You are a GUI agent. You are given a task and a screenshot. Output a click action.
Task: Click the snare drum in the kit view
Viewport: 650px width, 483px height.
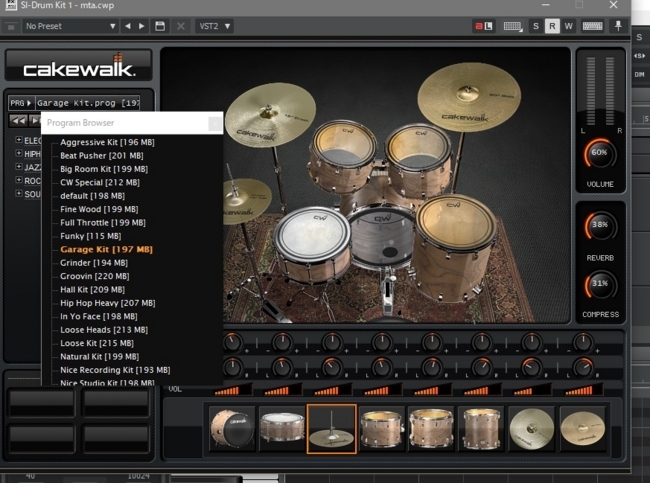click(312, 243)
